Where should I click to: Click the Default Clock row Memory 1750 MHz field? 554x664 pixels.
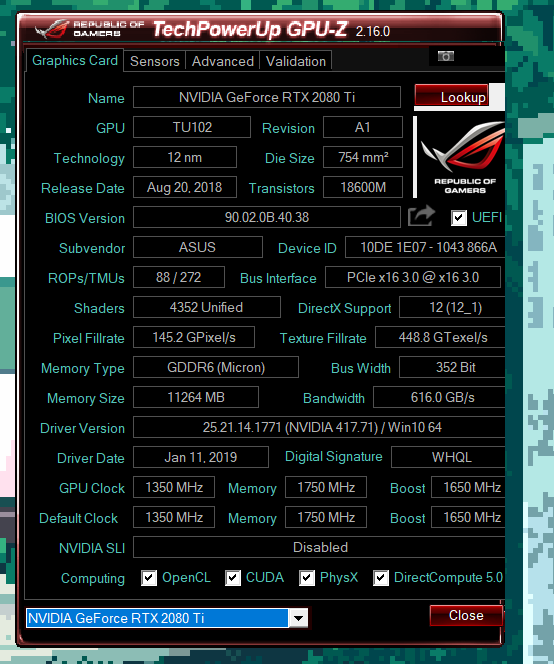[x=326, y=517]
